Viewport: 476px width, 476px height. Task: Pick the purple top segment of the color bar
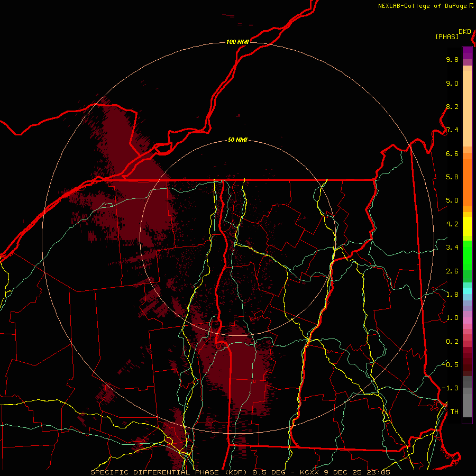pyautogui.click(x=467, y=53)
